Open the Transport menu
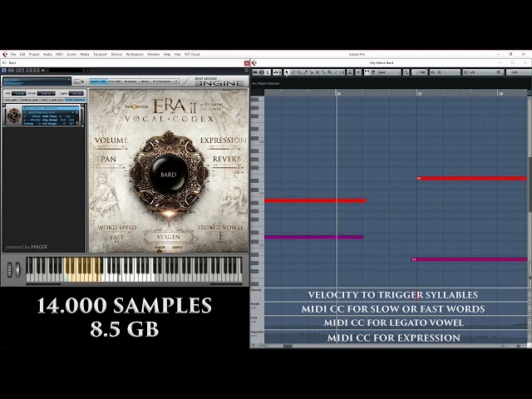Image resolution: width=532 pixels, height=399 pixels. click(100, 54)
